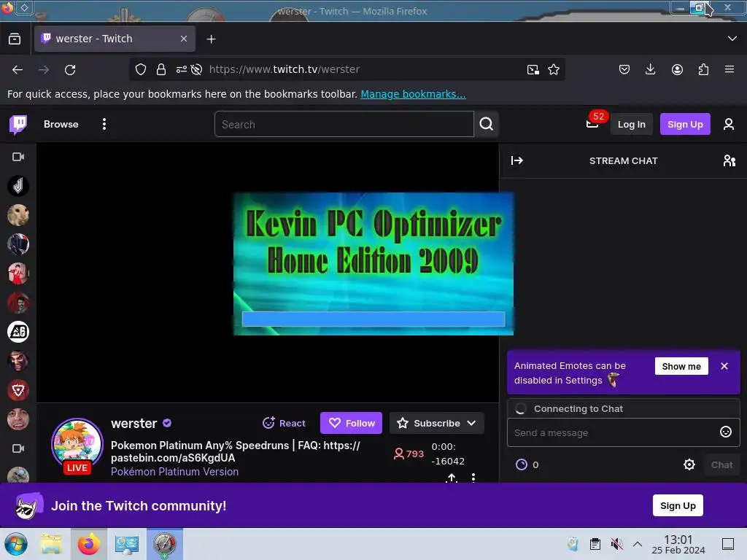Collapse the stream chat panel

[x=517, y=161]
